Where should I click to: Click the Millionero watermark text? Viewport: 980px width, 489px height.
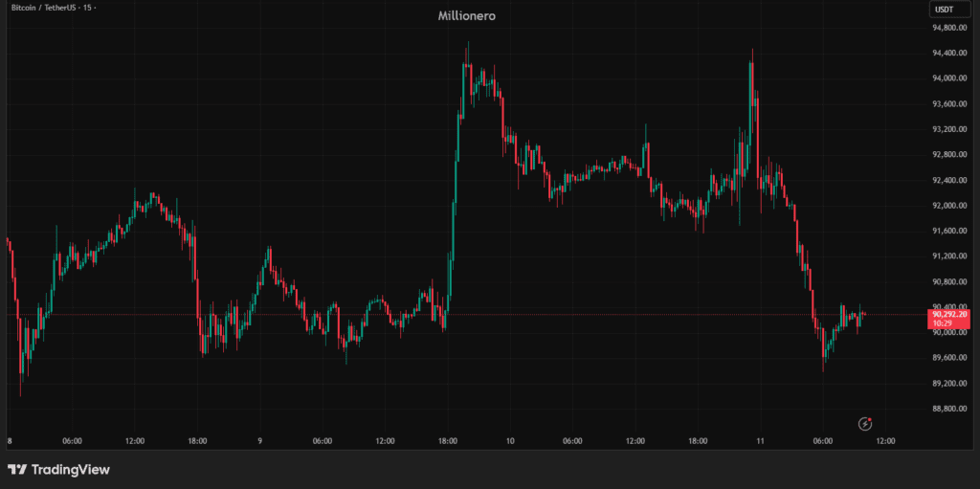pos(466,15)
